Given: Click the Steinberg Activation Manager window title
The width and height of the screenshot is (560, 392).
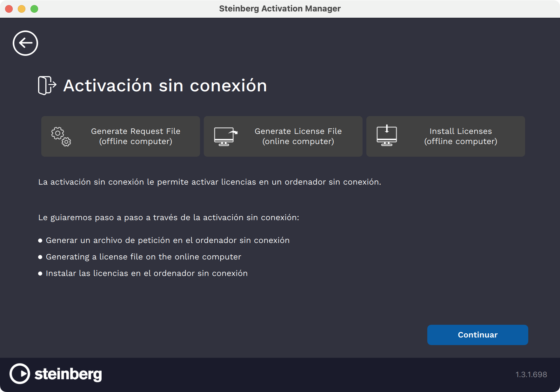Looking at the screenshot, I should 280,9.
